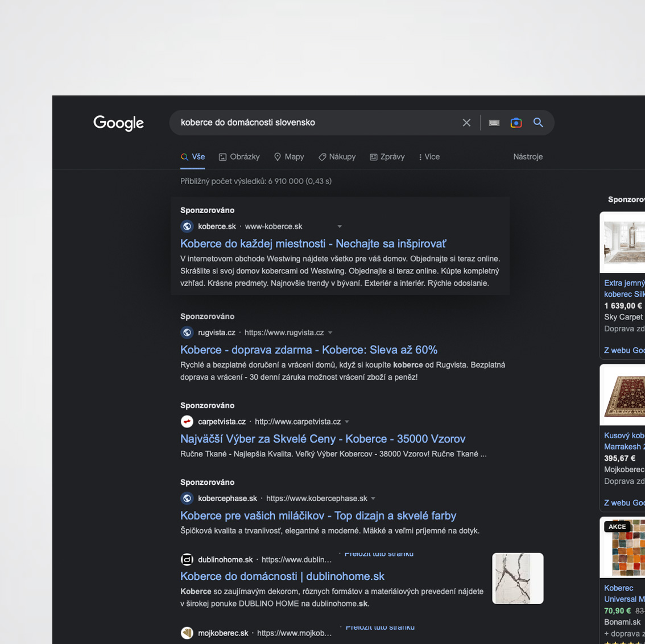Open 'Kusový' Marrakesh product link
This screenshot has width=645, height=644.
pos(625,441)
